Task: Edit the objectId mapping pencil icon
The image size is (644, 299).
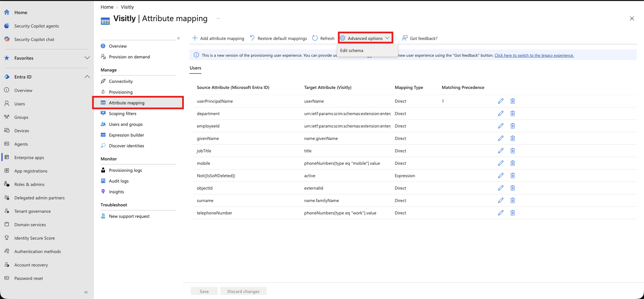Action: (x=501, y=188)
